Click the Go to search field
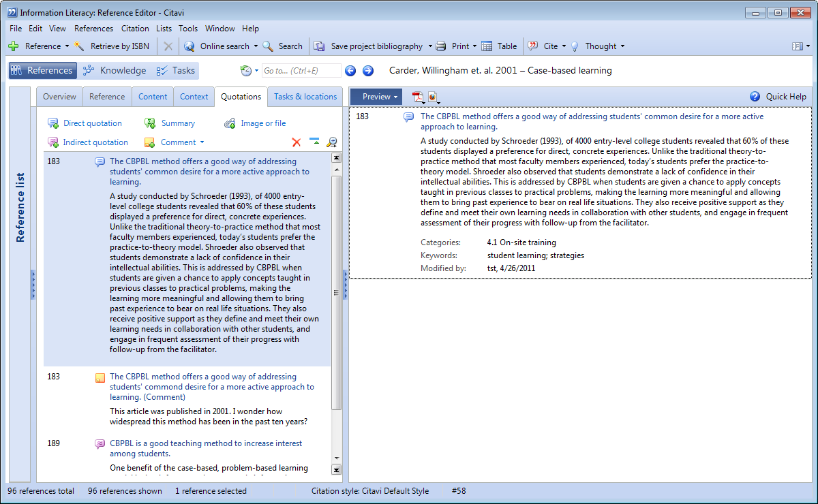Viewport: 818px width, 504px height. (x=300, y=71)
